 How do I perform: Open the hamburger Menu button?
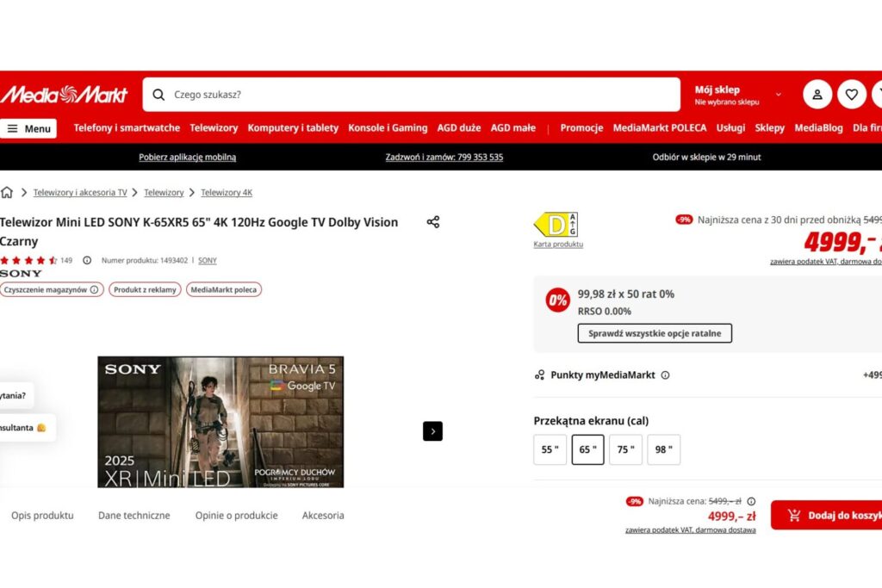28,129
